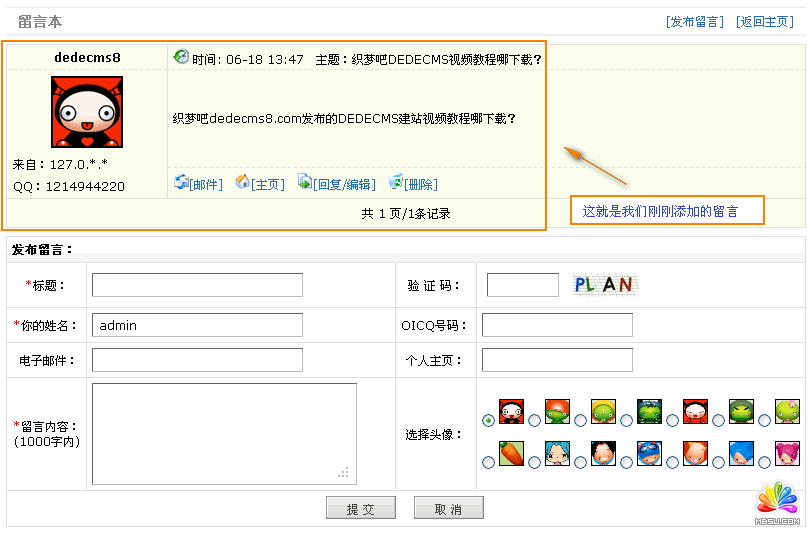Click the reply/edit icon beside [回复/编辑]
This screenshot has width=812, height=535.
(x=305, y=182)
